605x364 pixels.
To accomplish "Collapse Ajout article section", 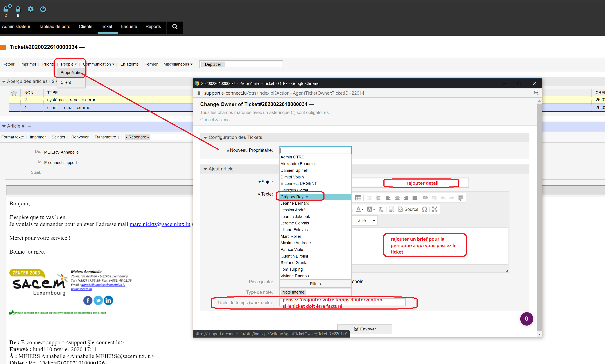I will click(205, 169).
